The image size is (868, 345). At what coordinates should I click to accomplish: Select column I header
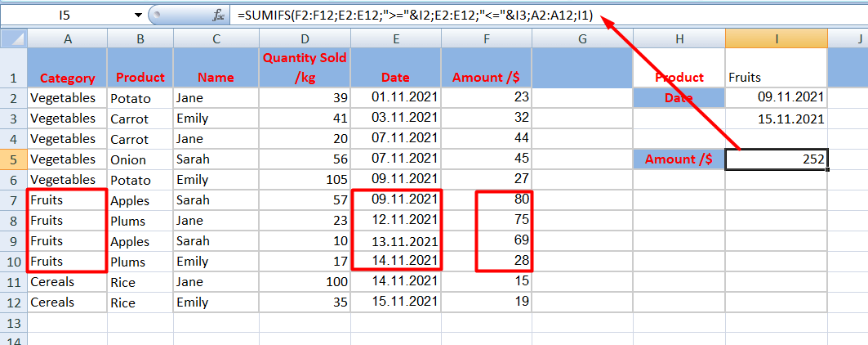coord(776,38)
